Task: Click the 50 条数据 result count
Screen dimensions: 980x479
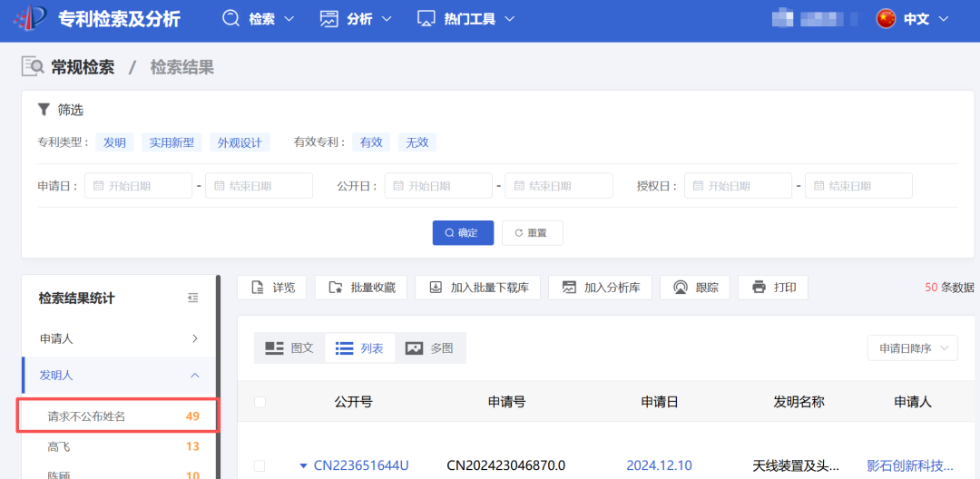Action: 949,288
